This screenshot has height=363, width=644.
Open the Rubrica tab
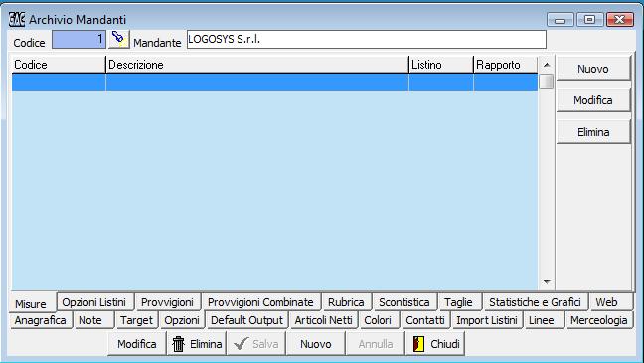click(x=346, y=302)
